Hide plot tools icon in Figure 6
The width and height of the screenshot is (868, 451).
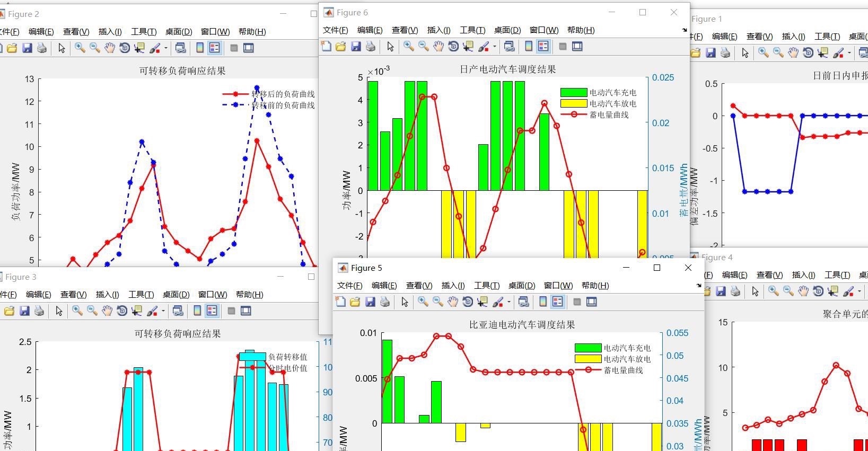tap(563, 47)
